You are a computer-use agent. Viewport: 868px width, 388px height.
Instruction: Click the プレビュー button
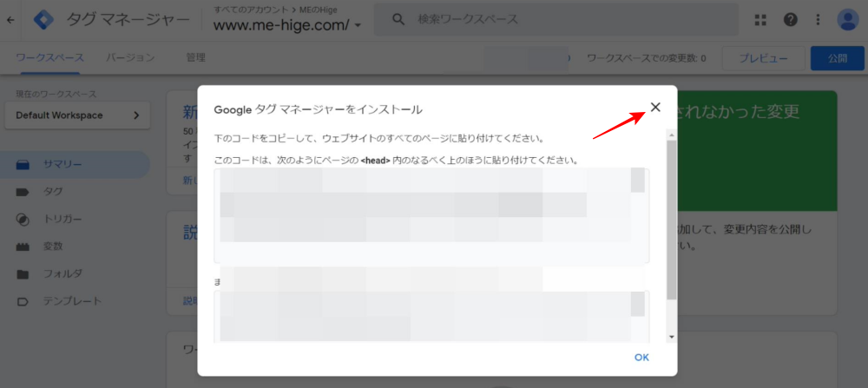(x=763, y=58)
